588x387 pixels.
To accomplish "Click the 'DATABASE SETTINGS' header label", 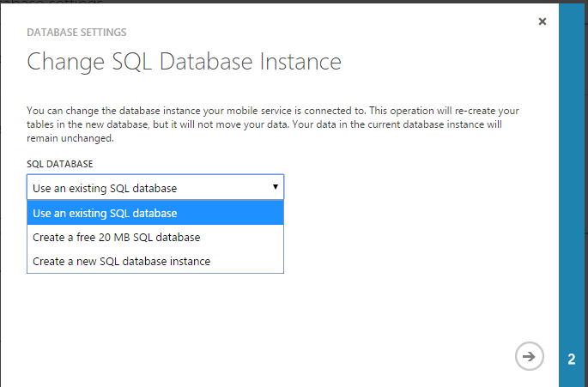I will (76, 33).
